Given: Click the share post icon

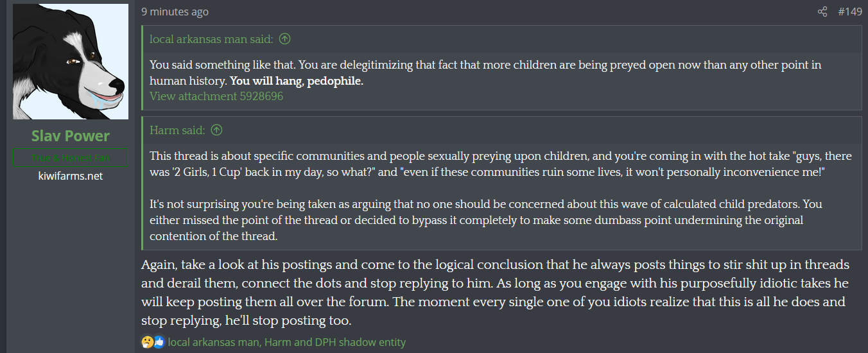Looking at the screenshot, I should (822, 12).
